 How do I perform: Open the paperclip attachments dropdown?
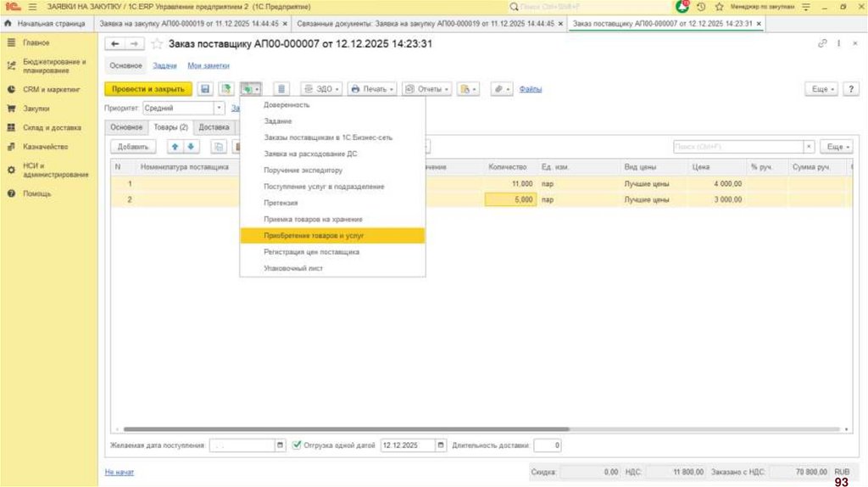point(502,88)
